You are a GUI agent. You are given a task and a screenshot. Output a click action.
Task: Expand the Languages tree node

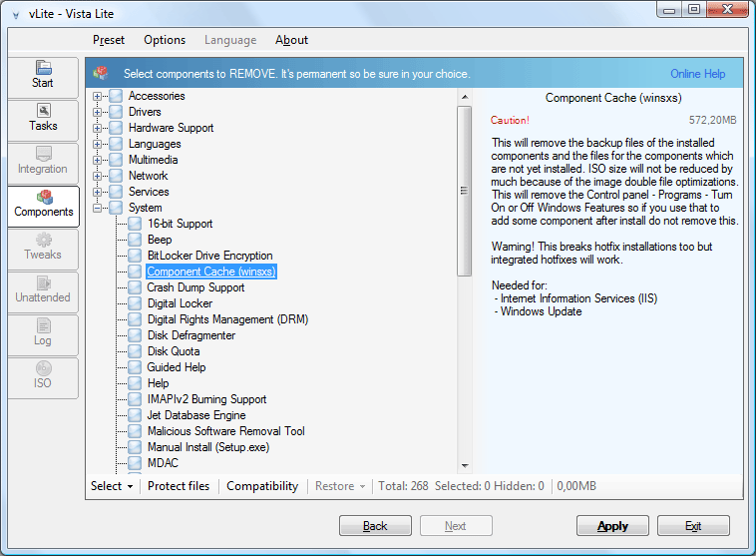pos(98,144)
